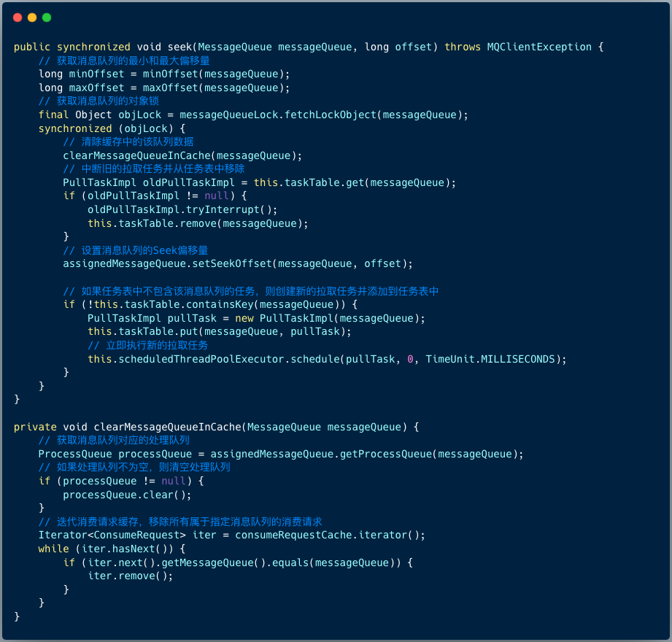Click the red close dot
This screenshot has height=642, width=672.
18,18
